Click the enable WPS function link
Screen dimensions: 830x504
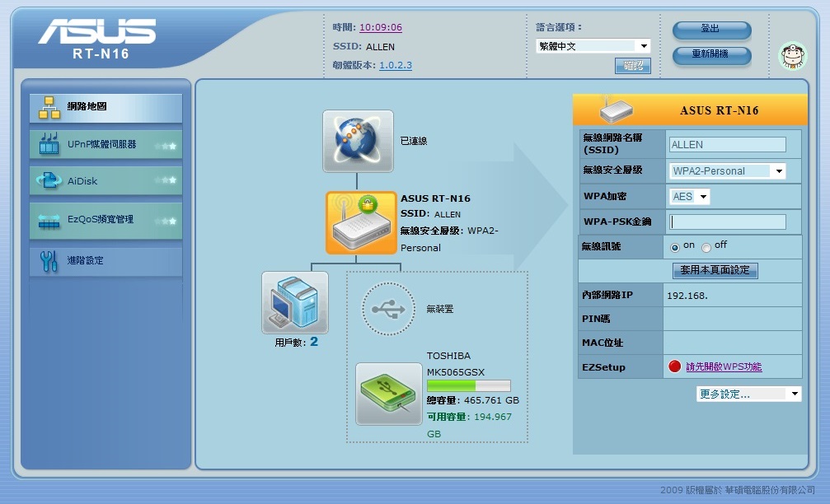coord(724,366)
